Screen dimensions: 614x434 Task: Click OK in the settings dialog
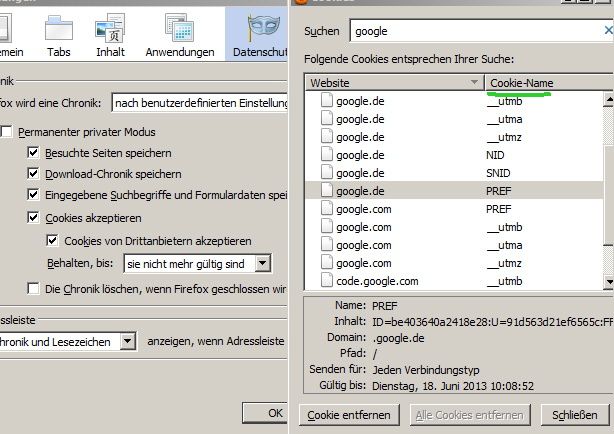coord(266,413)
